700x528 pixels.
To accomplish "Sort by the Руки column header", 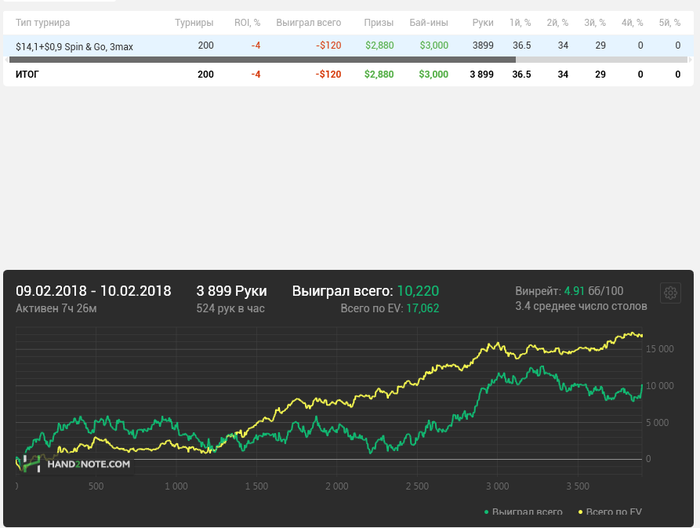I will (483, 23).
